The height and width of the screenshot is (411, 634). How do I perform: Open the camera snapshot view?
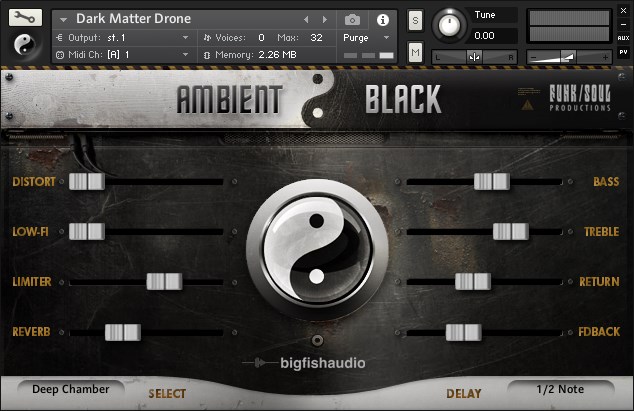(x=352, y=19)
